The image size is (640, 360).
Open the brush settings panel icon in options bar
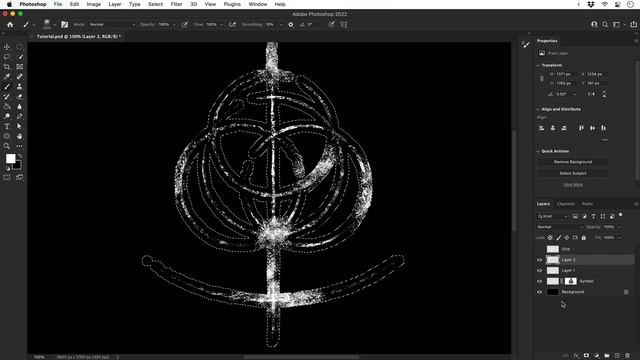click(64, 24)
